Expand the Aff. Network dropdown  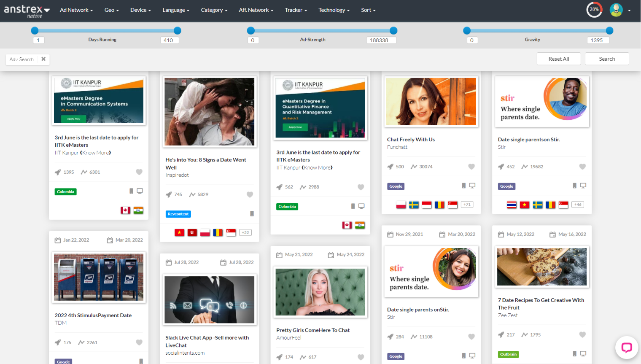pyautogui.click(x=256, y=10)
